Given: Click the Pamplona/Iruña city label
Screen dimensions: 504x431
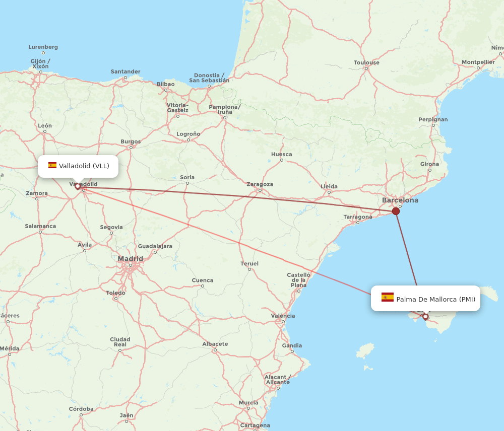Looking at the screenshot, I should point(225,109).
